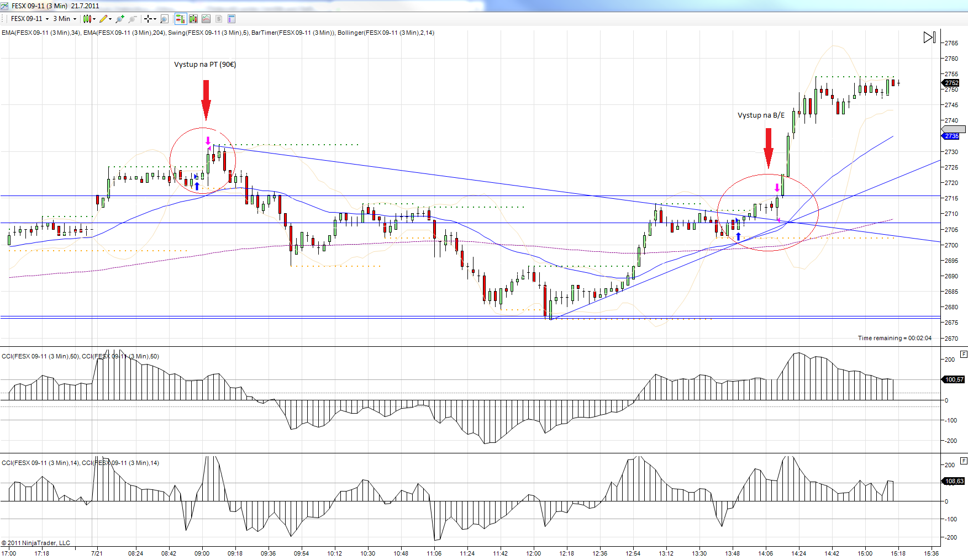Click the 2765 price axis label
Screen dimensions: 968x560
click(x=951, y=43)
